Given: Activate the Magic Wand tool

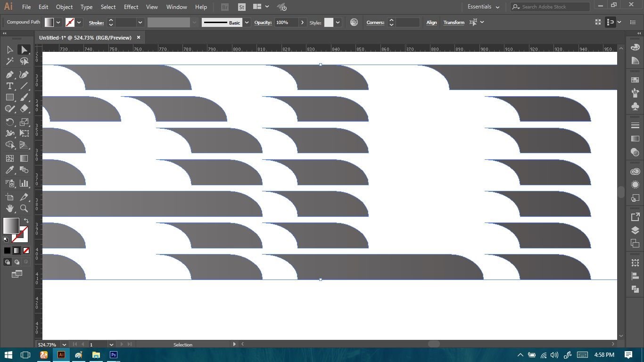Looking at the screenshot, I should 9,61.
